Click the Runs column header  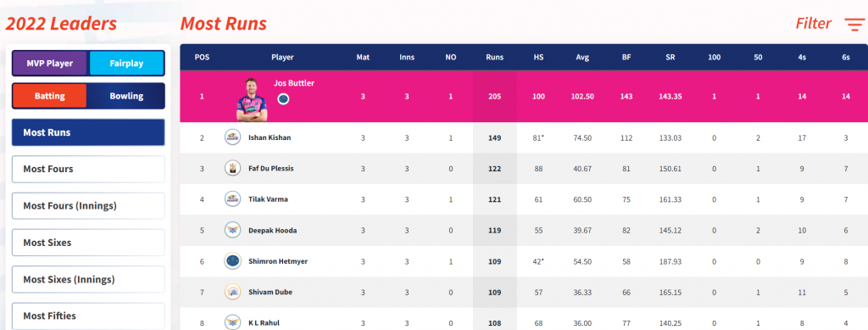click(x=494, y=57)
